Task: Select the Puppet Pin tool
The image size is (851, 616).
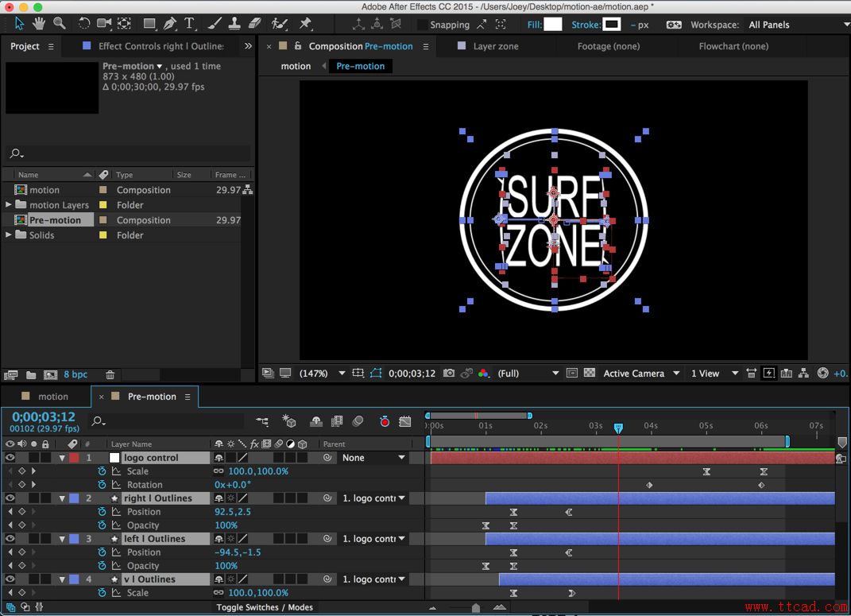Action: pyautogui.click(x=305, y=24)
